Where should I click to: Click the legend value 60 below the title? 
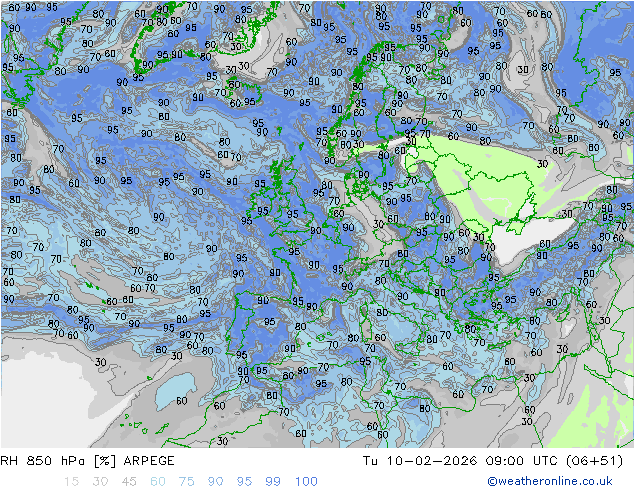pos(158,481)
